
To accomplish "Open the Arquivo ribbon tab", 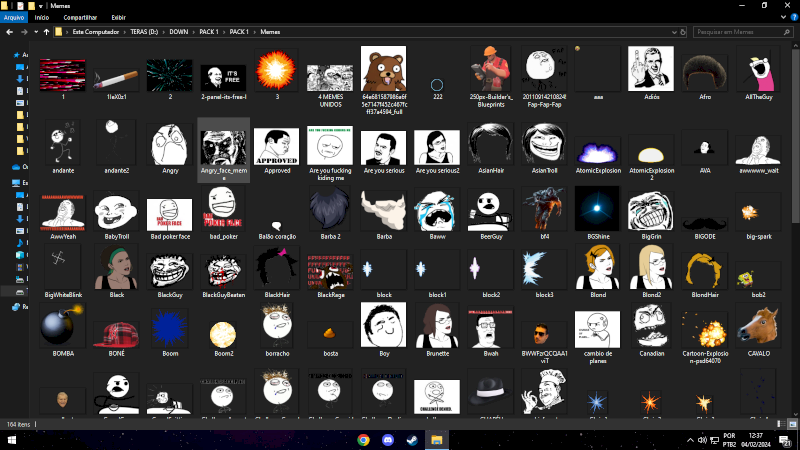I will [14, 17].
